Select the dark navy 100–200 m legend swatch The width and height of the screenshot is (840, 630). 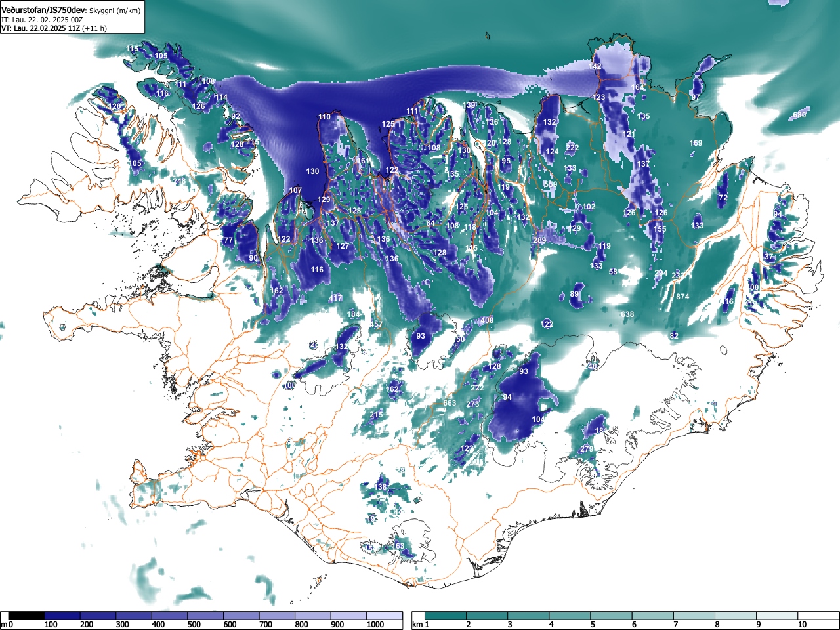pos(62,616)
